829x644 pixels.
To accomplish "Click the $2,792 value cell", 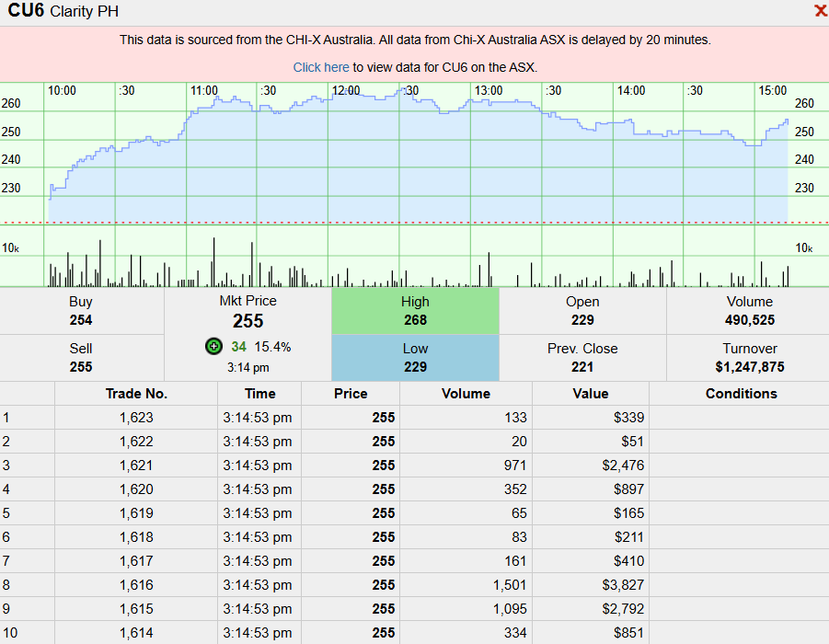I will (x=591, y=609).
